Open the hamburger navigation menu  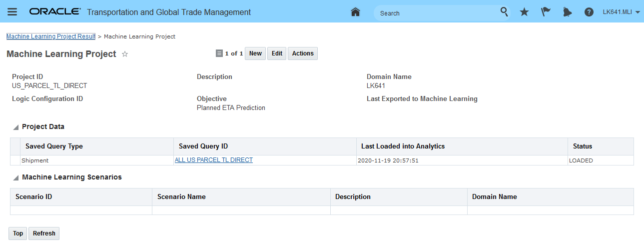point(12,12)
